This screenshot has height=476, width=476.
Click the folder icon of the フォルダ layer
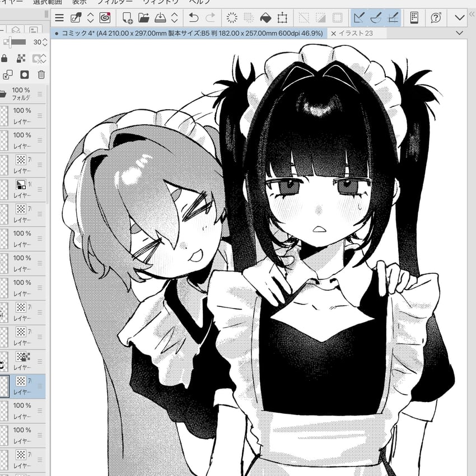point(3,94)
